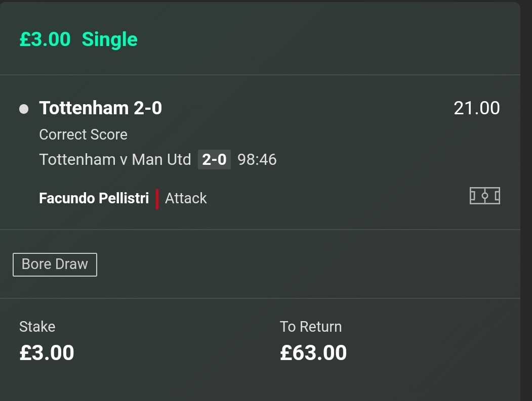Select the Facundo Pellistri player name
This screenshot has height=401, width=532.
[x=94, y=198]
